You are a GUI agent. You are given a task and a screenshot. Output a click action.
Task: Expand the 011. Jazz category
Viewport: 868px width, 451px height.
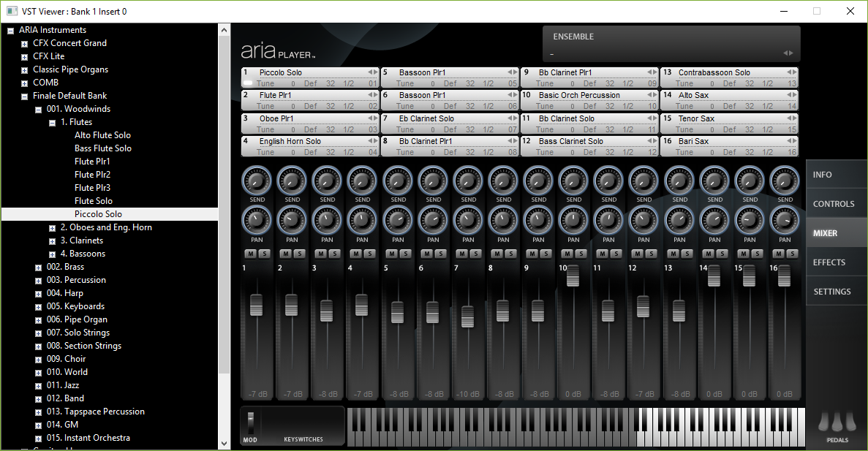tap(38, 386)
